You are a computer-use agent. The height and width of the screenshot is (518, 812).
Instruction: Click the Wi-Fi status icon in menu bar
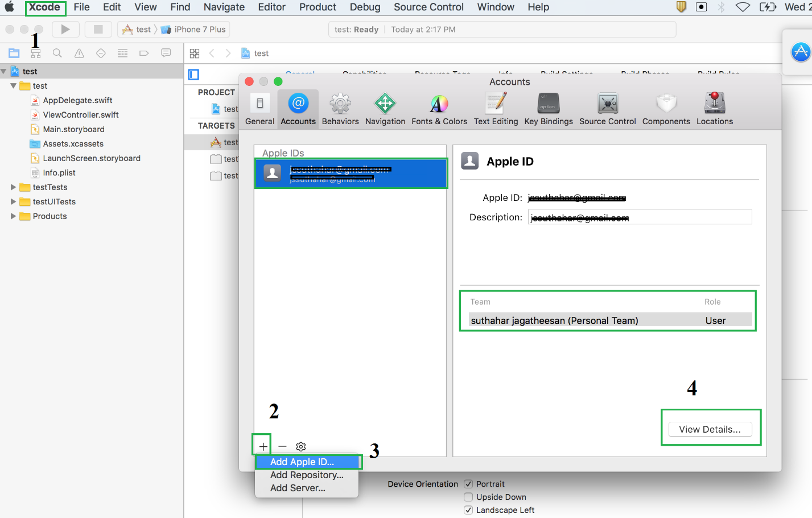743,7
